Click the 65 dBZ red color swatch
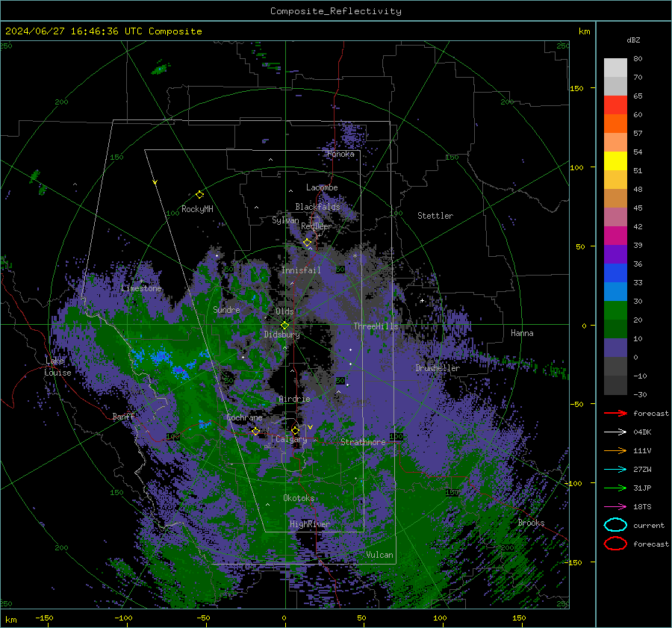 [615, 105]
